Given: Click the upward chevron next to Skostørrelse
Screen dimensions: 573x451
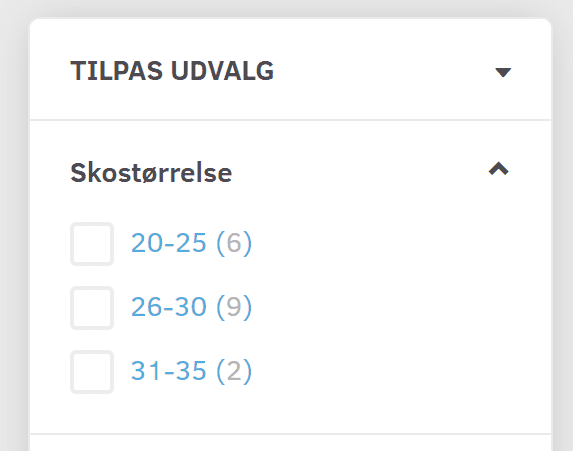Looking at the screenshot, I should coord(498,169).
